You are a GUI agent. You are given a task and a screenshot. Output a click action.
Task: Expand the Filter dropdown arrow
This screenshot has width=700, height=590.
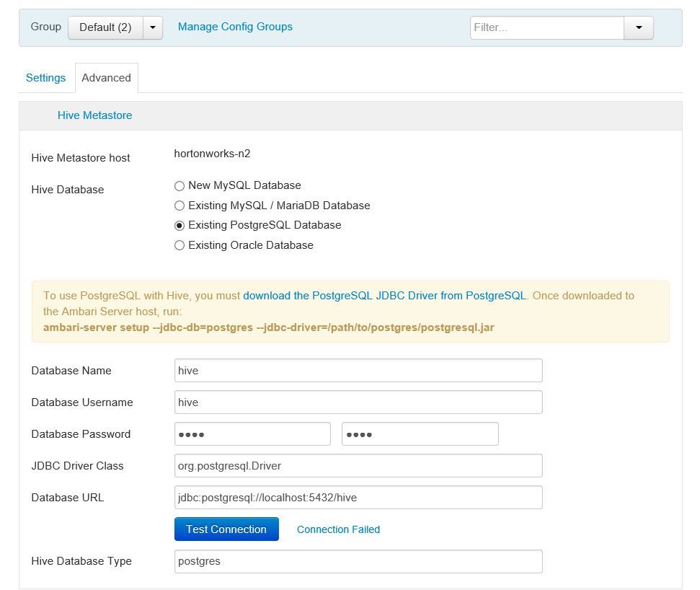[x=639, y=27]
